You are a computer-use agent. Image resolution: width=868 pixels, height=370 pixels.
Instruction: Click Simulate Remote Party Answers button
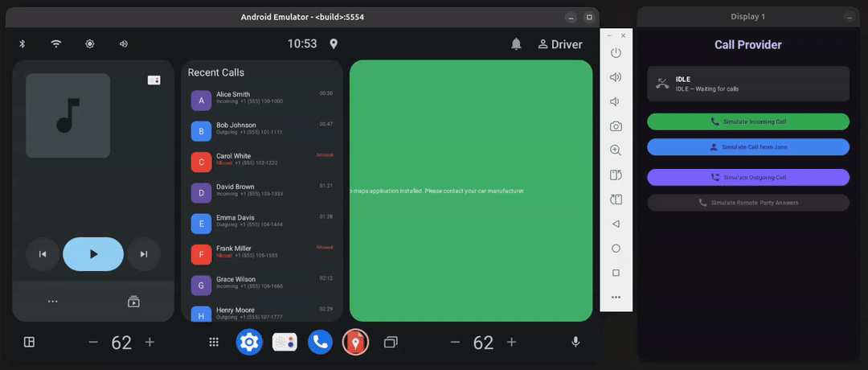[x=748, y=203]
